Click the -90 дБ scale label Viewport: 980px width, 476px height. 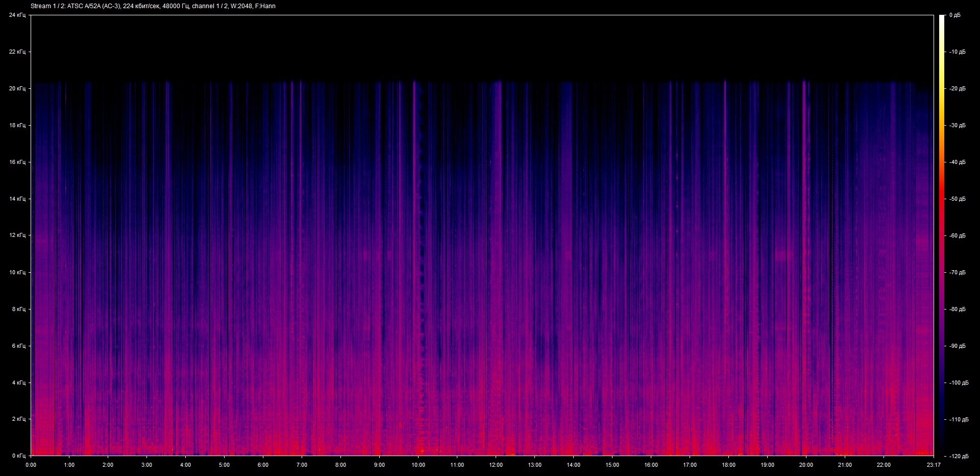tap(958, 346)
